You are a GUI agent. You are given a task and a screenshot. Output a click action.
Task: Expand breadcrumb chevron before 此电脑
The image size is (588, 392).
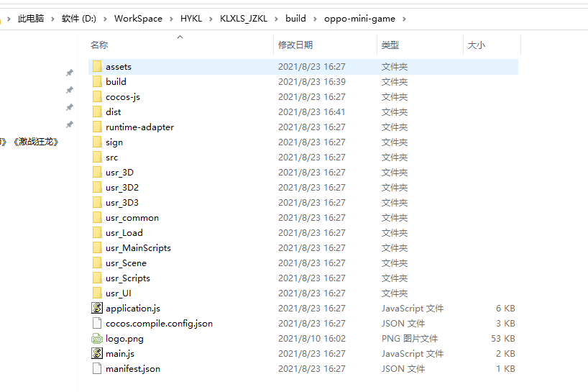click(x=9, y=19)
